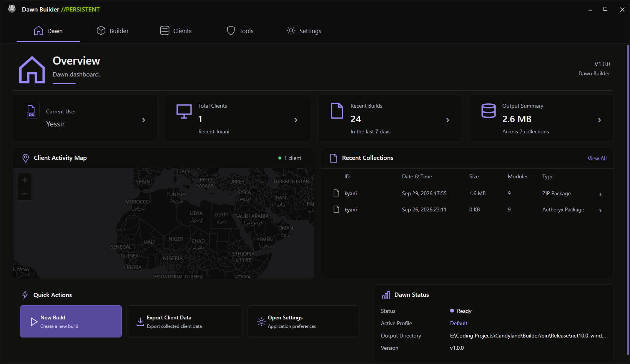Viewport: 630px width, 364px height.
Task: Click the wolf logo in the title bar
Action: (x=12, y=9)
